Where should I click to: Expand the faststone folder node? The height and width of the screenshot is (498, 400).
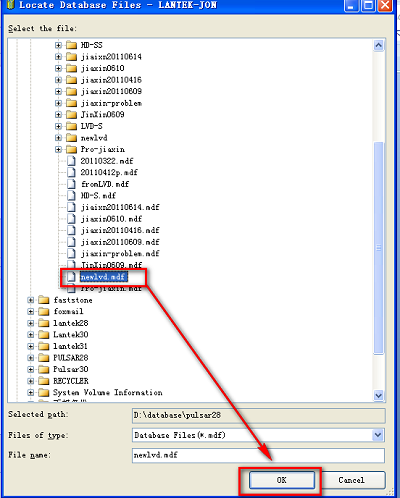pyautogui.click(x=31, y=300)
